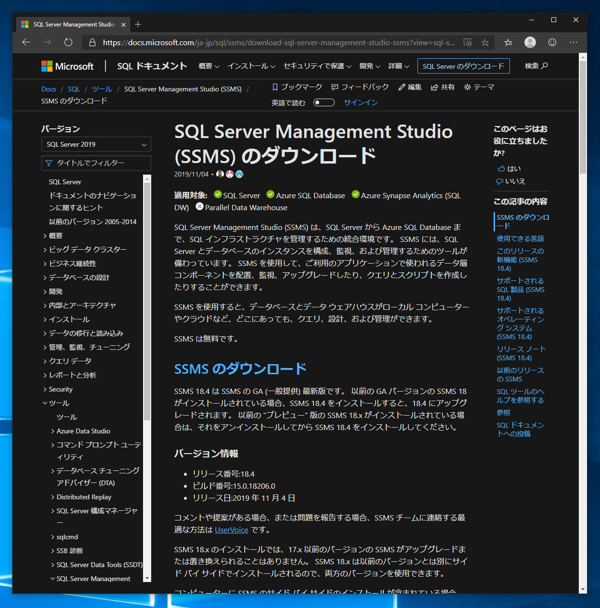Click the タイトルでフィルター filter field
The width and height of the screenshot is (600, 608).
click(x=96, y=163)
